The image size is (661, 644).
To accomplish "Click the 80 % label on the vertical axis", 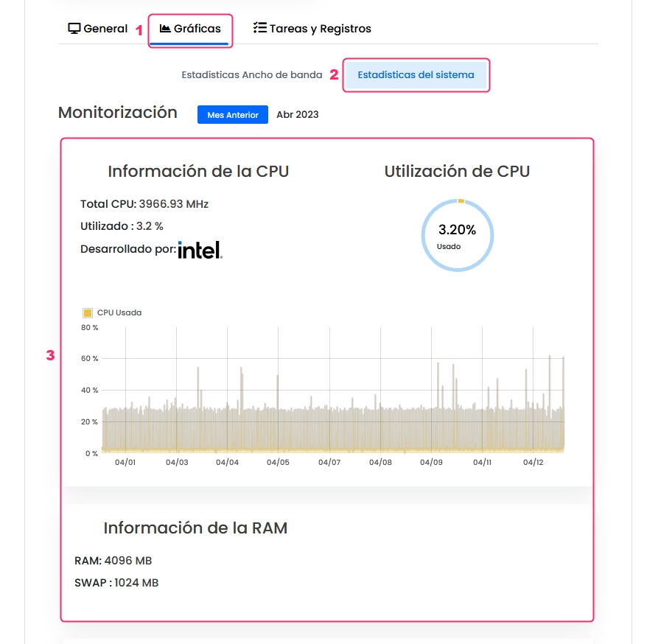I will click(x=90, y=327).
